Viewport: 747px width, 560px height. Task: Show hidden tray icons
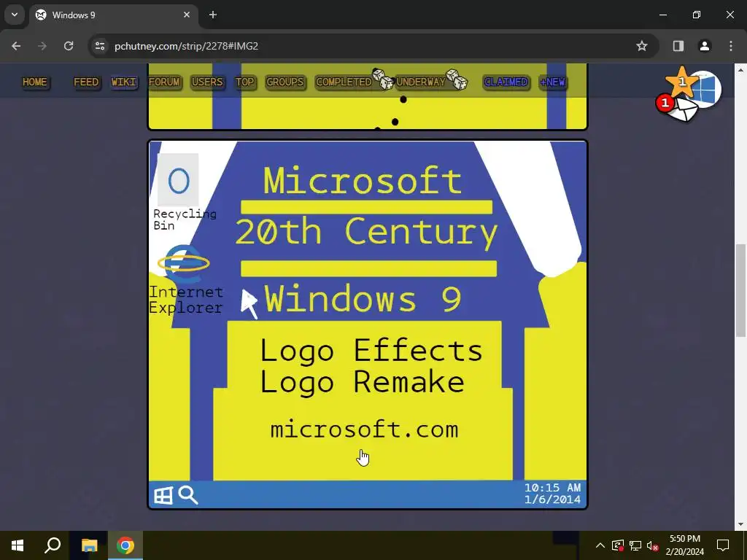tap(600, 545)
